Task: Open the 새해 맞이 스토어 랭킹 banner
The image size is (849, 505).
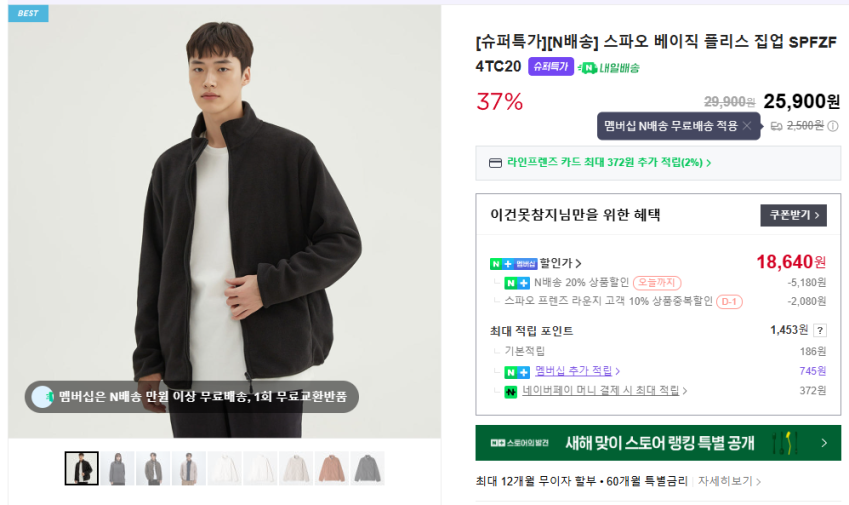Action: pyautogui.click(x=658, y=442)
